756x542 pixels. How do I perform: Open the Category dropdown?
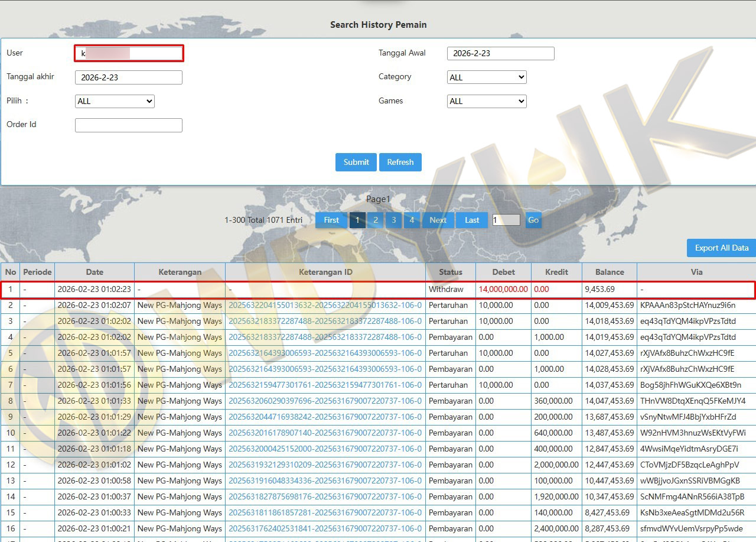(487, 77)
